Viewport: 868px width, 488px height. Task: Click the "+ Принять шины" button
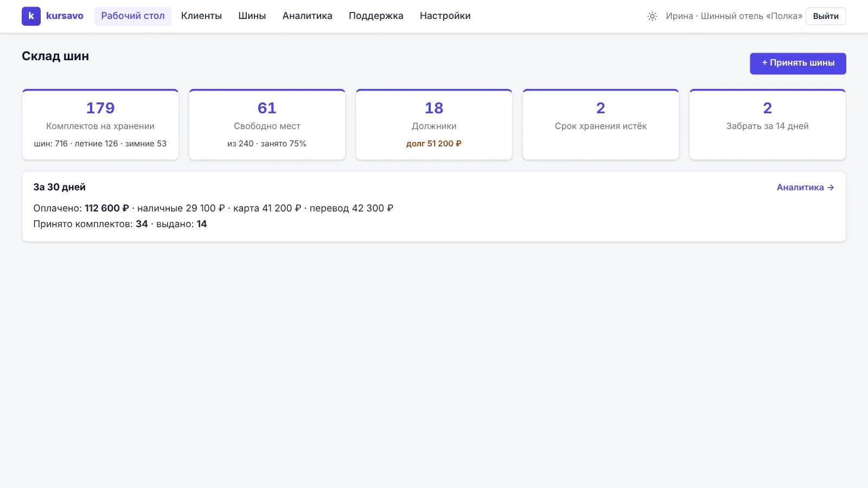(798, 63)
